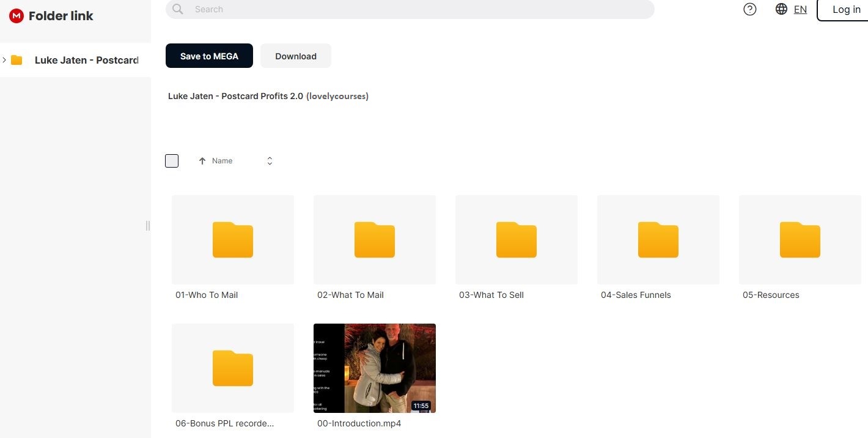The image size is (868, 438).
Task: Open the 00-Introduction.mp4 video thumbnail
Action: (x=375, y=368)
